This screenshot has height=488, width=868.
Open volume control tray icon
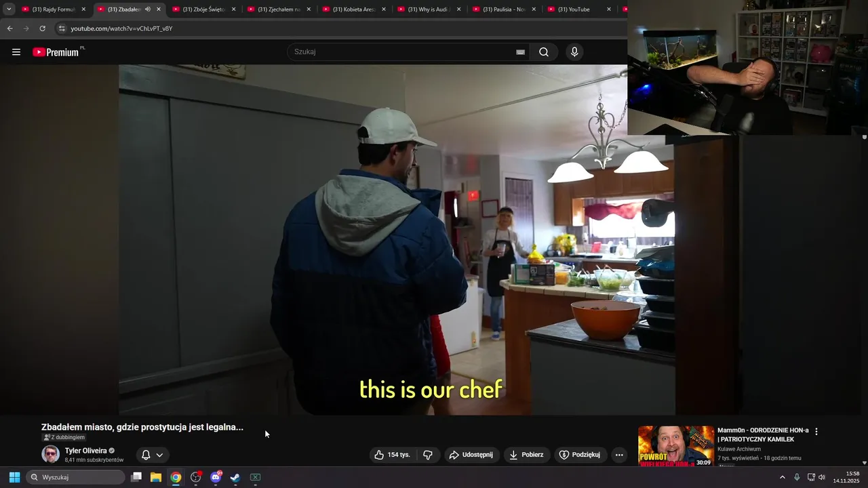point(822,477)
